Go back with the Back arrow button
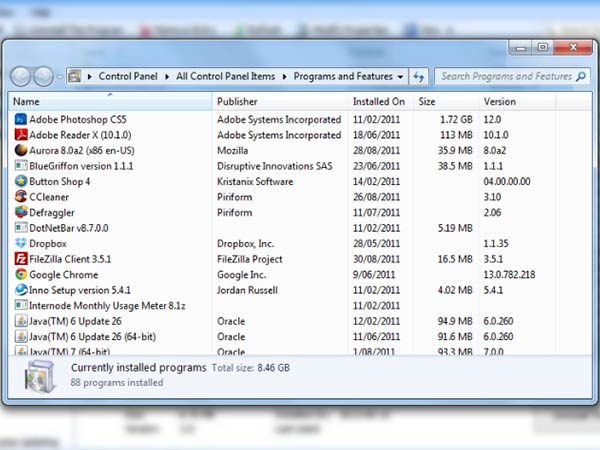The height and width of the screenshot is (450, 600). tap(20, 76)
